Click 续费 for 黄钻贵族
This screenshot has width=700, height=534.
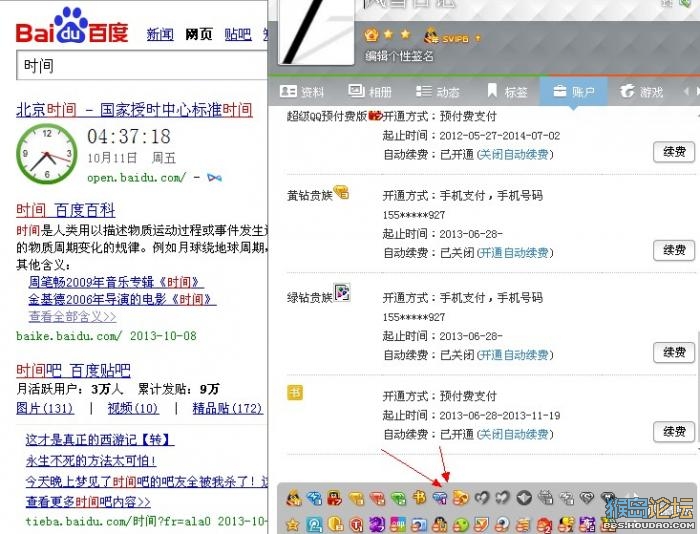tap(674, 250)
